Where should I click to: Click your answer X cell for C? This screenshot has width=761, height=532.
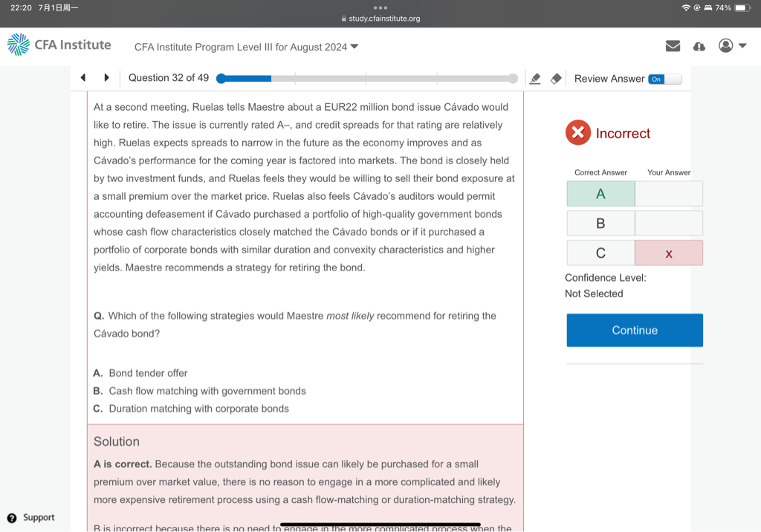tap(669, 253)
